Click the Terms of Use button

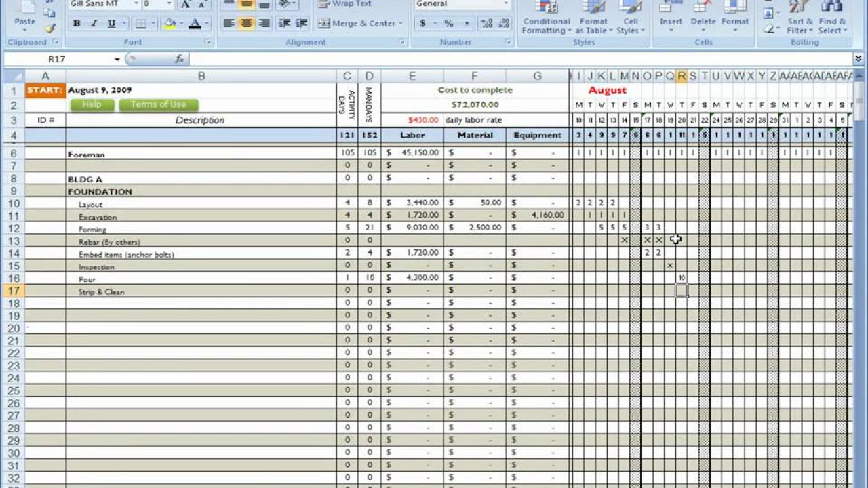pyautogui.click(x=159, y=105)
